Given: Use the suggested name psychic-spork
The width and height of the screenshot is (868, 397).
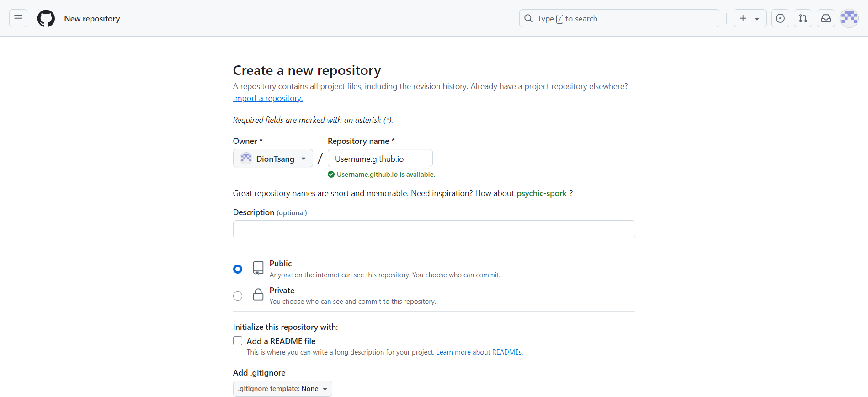Looking at the screenshot, I should coord(542,193).
